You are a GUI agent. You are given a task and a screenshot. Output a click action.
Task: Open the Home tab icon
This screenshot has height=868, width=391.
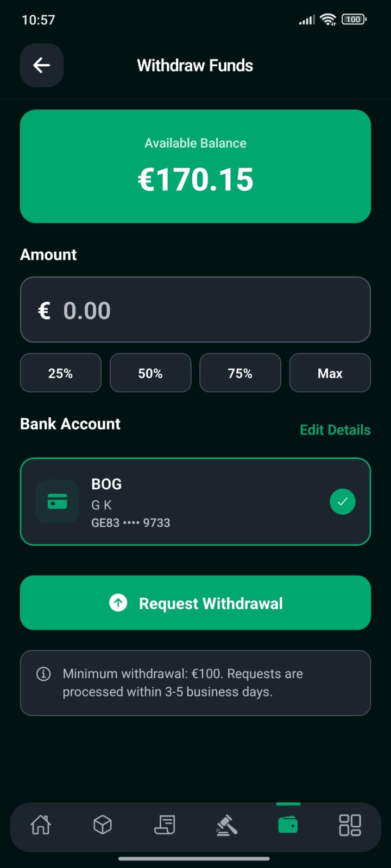coord(41,825)
